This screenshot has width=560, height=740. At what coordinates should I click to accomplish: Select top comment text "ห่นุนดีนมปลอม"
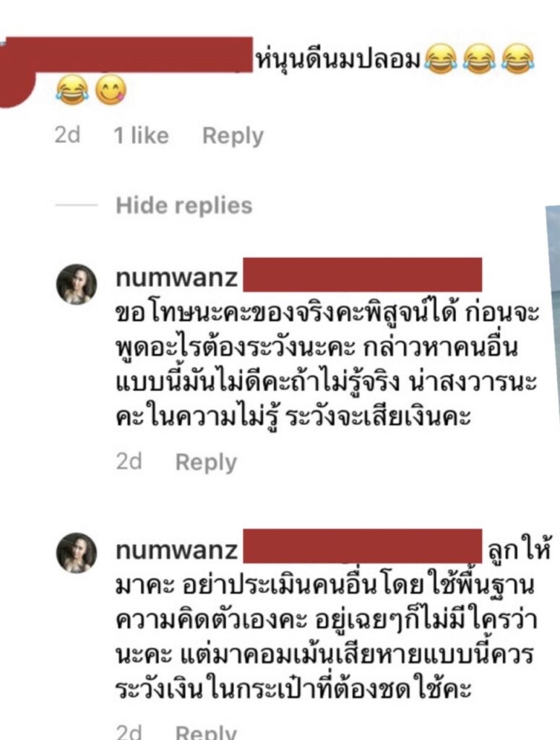click(x=337, y=59)
